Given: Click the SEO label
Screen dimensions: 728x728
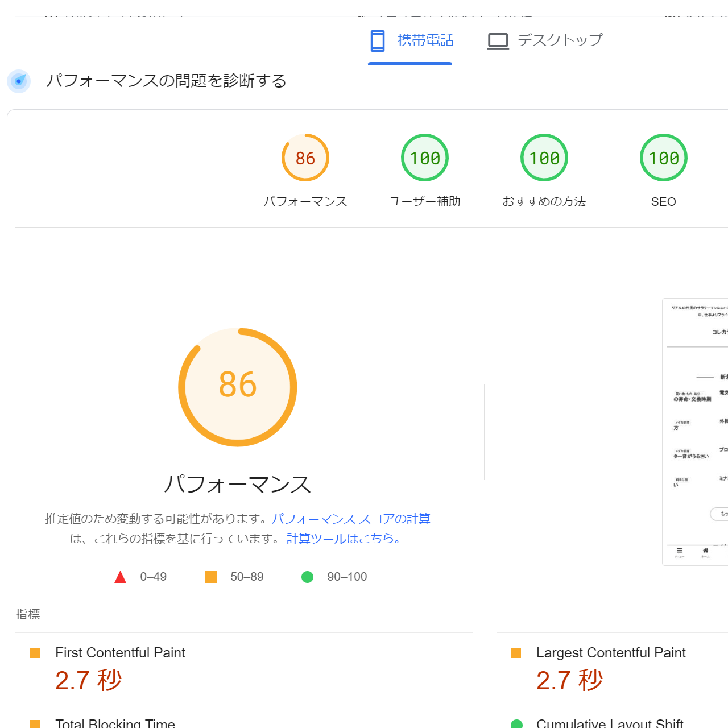Looking at the screenshot, I should click(664, 202).
